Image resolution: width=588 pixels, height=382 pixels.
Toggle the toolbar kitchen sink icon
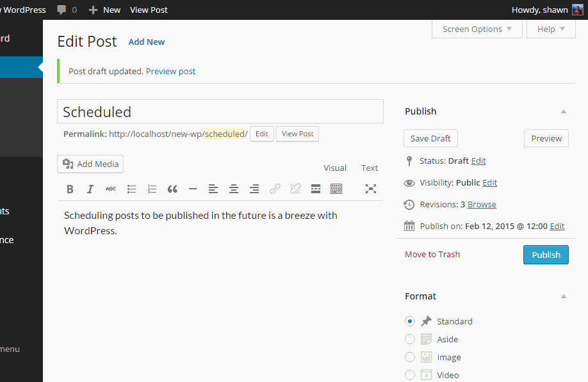click(336, 189)
